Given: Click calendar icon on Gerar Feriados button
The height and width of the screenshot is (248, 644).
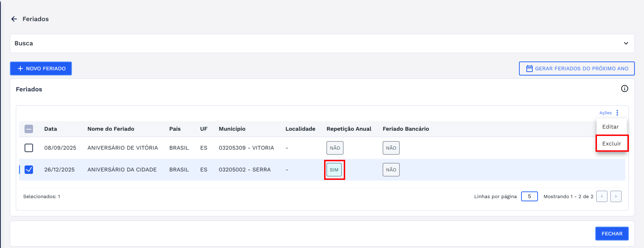Looking at the screenshot, I should click(529, 68).
